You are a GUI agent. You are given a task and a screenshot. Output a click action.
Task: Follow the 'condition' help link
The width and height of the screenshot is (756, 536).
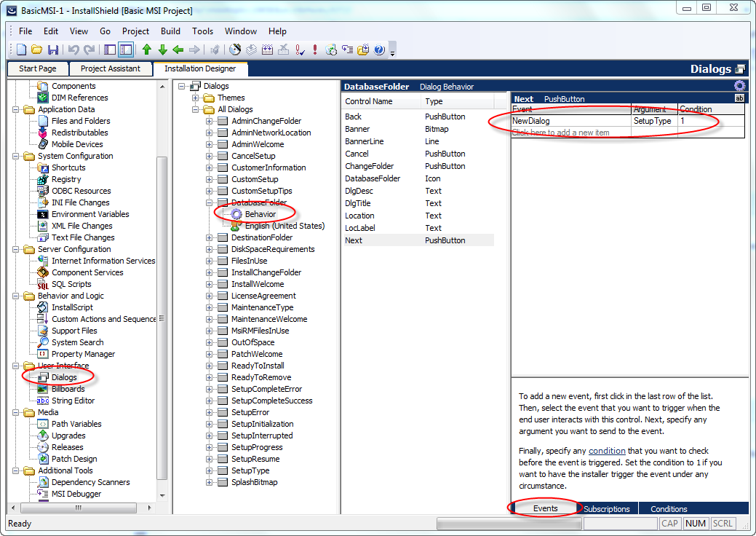pos(607,452)
